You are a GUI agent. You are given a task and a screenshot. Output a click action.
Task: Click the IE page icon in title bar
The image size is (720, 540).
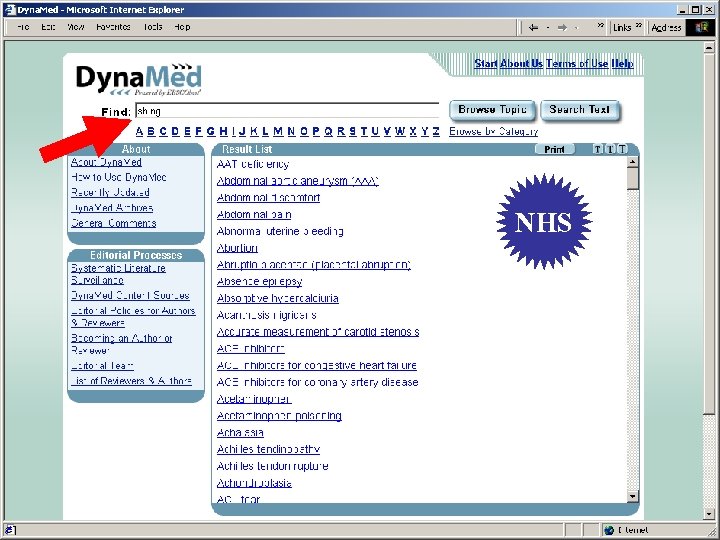coord(10,10)
